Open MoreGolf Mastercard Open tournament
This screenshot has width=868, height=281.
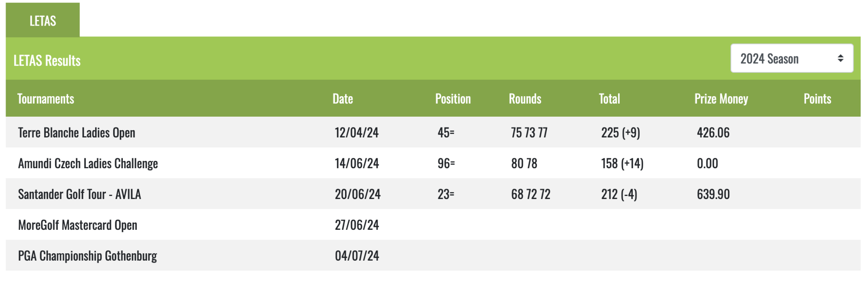(78, 225)
